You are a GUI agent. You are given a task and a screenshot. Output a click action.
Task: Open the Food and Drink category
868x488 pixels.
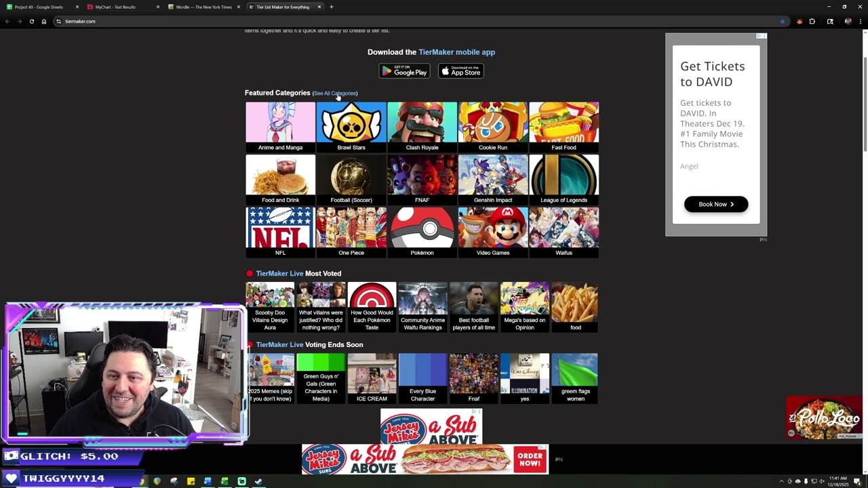tap(280, 180)
